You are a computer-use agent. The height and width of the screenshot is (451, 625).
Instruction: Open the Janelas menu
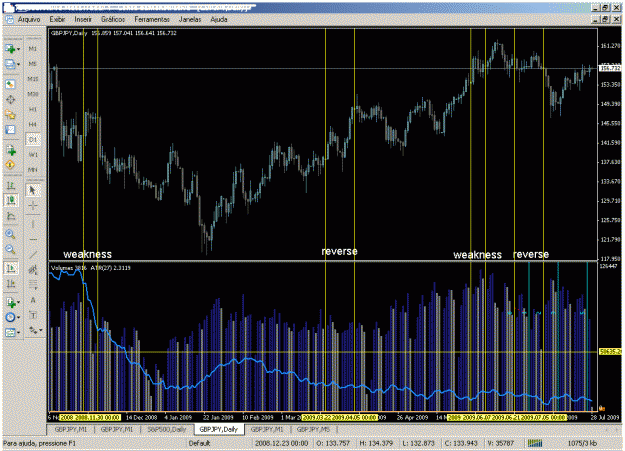point(190,20)
